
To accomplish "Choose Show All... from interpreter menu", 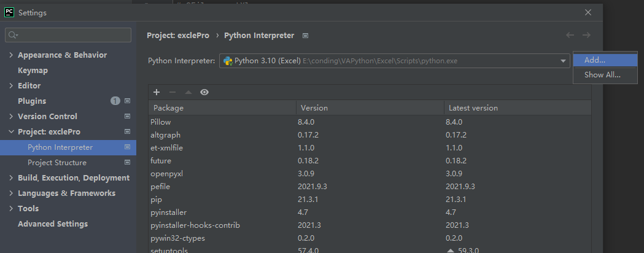I will (602, 75).
